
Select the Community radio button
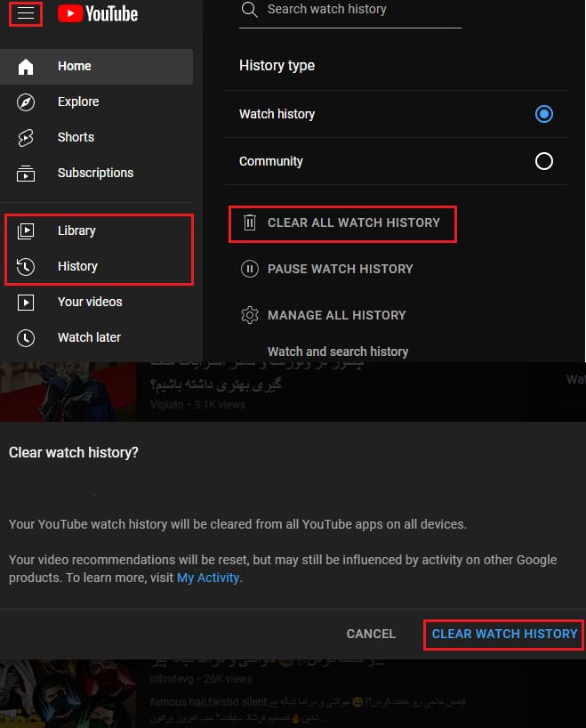544,161
